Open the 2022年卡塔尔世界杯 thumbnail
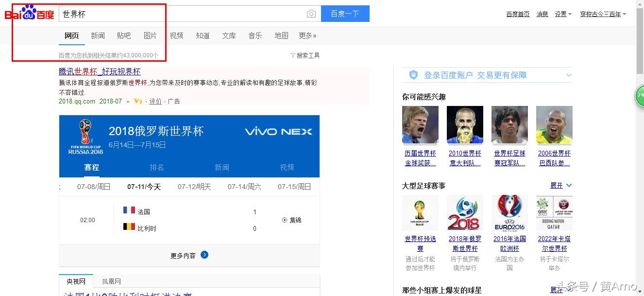The width and height of the screenshot is (644, 296). coord(554,213)
